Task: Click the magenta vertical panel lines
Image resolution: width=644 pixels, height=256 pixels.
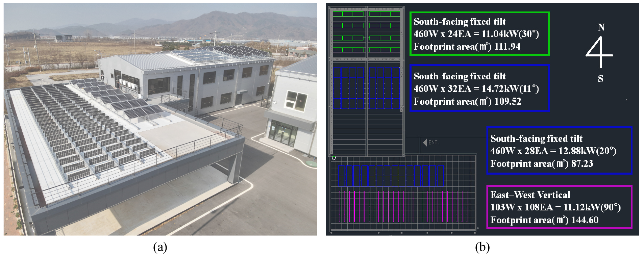Action: [x=403, y=206]
